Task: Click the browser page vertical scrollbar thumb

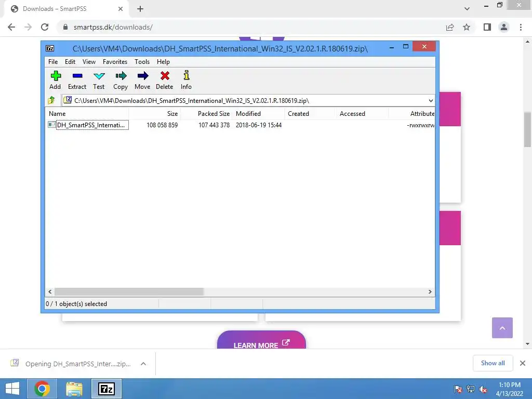Action: click(527, 129)
